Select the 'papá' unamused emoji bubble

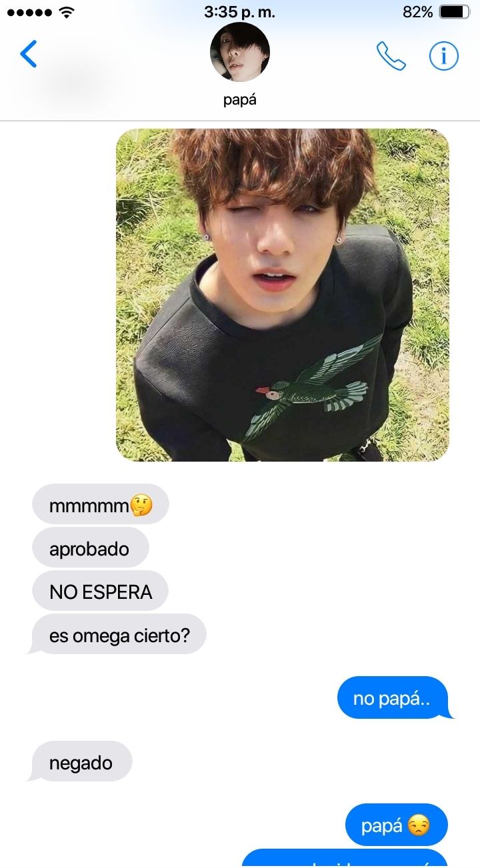(x=396, y=826)
